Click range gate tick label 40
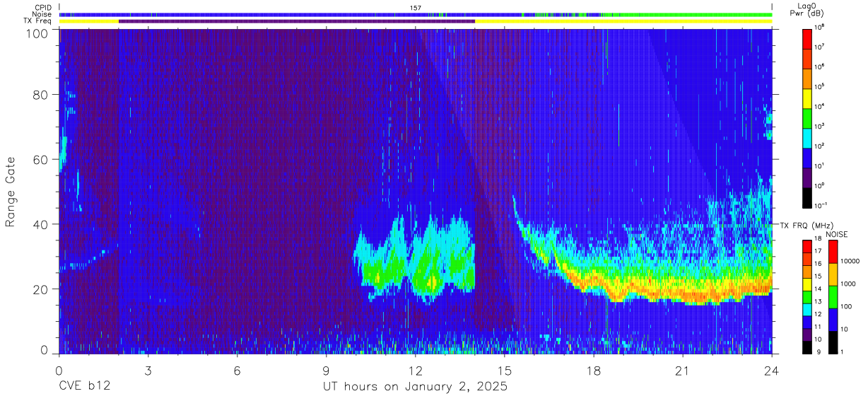The image size is (868, 401). pos(40,224)
